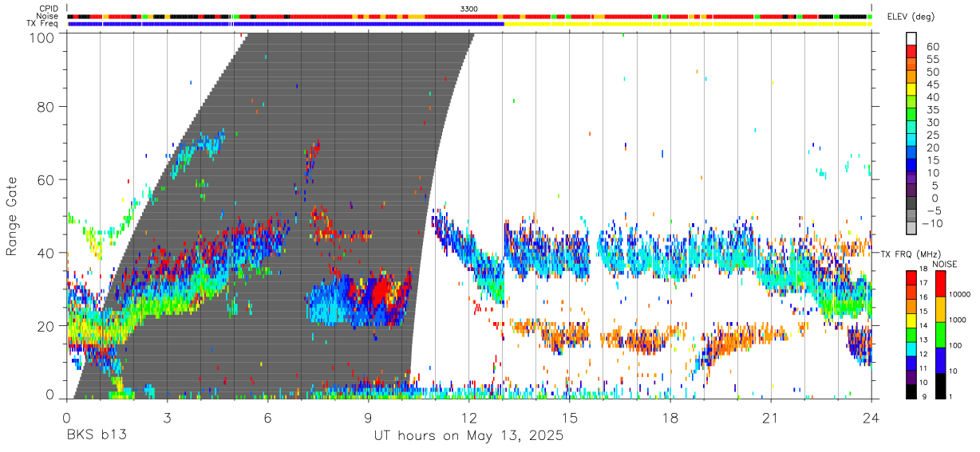Click the "BKS b13" radar beam label
The height and width of the screenshot is (452, 980).
coord(97,436)
